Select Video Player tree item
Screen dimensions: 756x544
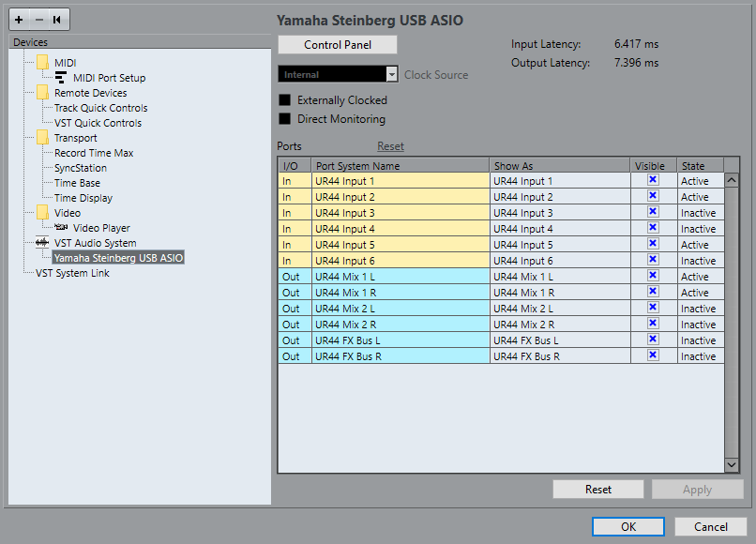pyautogui.click(x=101, y=227)
